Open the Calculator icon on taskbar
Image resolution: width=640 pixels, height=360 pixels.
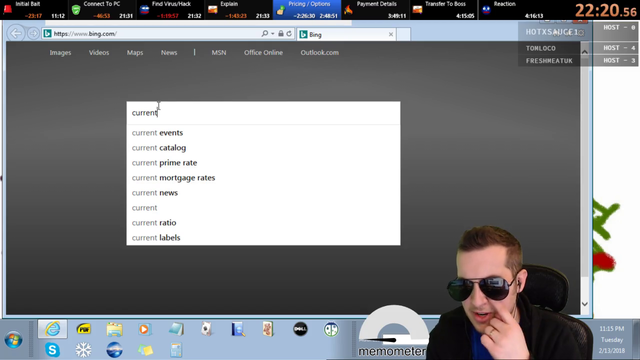(x=176, y=350)
